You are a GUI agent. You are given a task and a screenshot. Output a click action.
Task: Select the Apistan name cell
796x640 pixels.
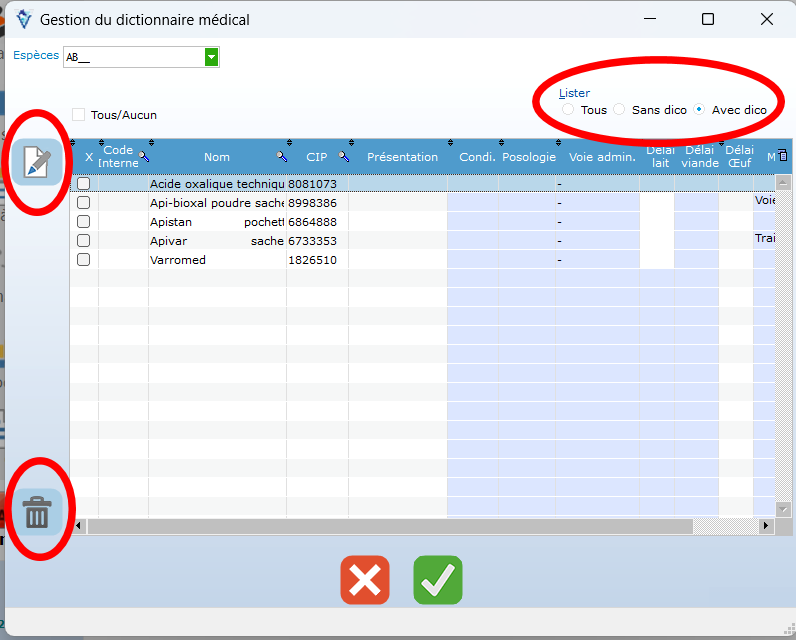[x=217, y=222]
